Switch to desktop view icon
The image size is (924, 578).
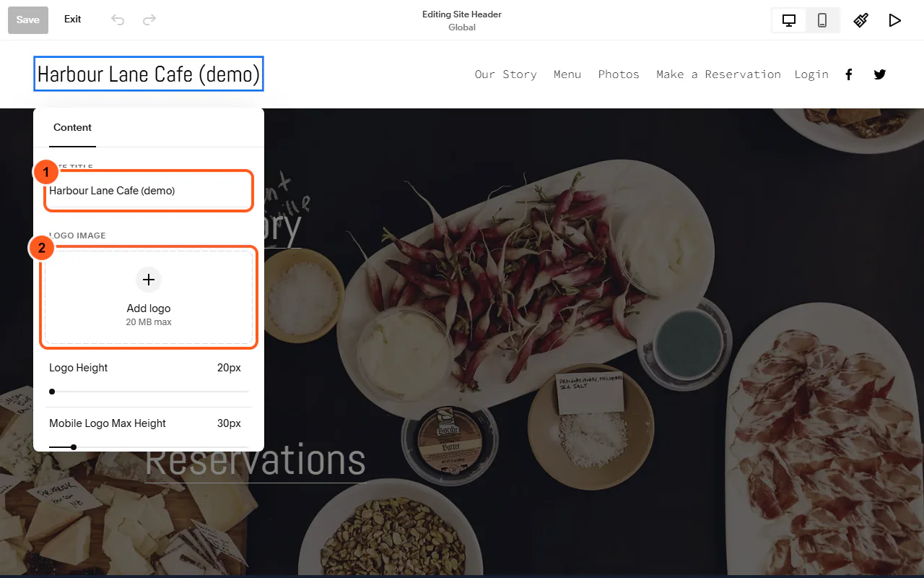click(789, 20)
